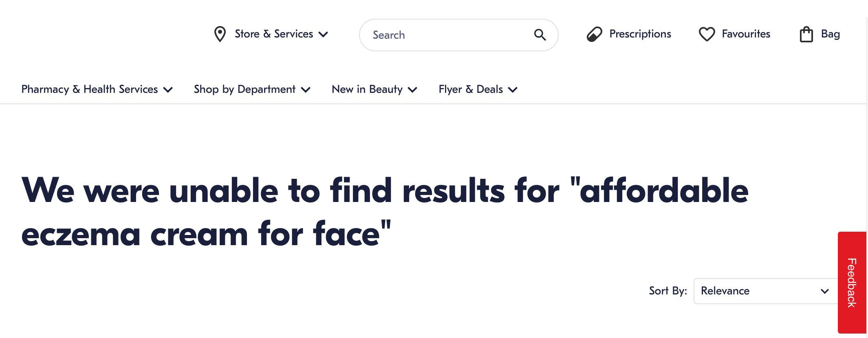Viewport: 868px width, 338px height.
Task: Open the Prescriptions link
Action: 640,34
